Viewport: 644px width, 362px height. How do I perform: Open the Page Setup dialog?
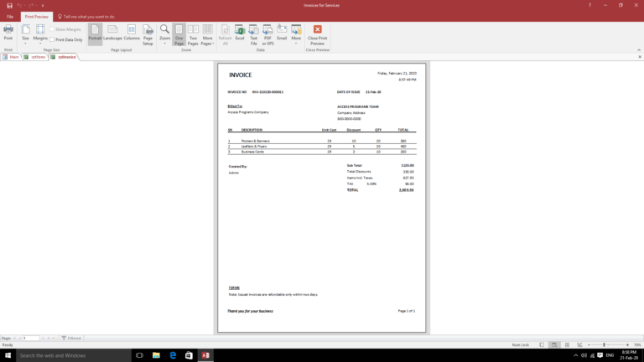[148, 34]
